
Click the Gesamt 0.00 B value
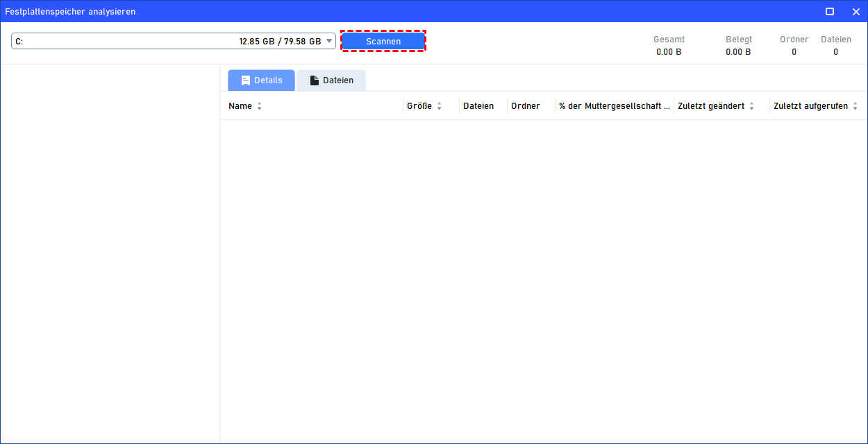point(669,52)
